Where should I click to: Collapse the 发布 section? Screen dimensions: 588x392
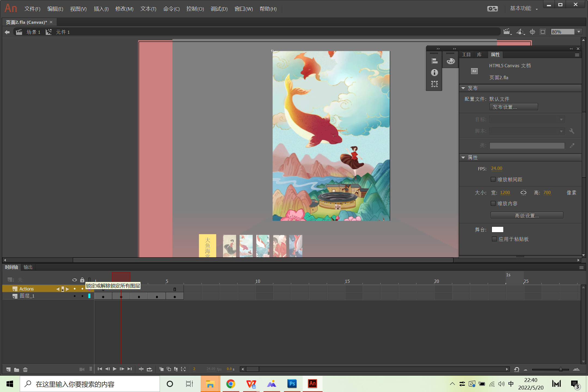[463, 88]
